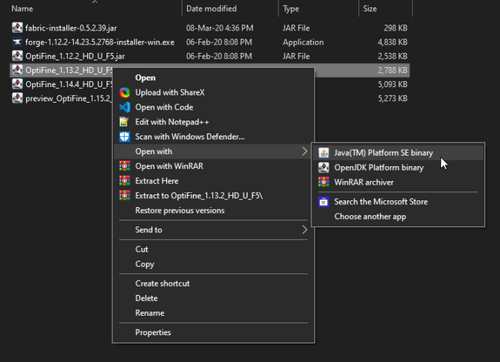Choose Extract to OptiFine_1.13.2_HD_U_F5\ option
The image size is (500, 362).
[199, 196]
